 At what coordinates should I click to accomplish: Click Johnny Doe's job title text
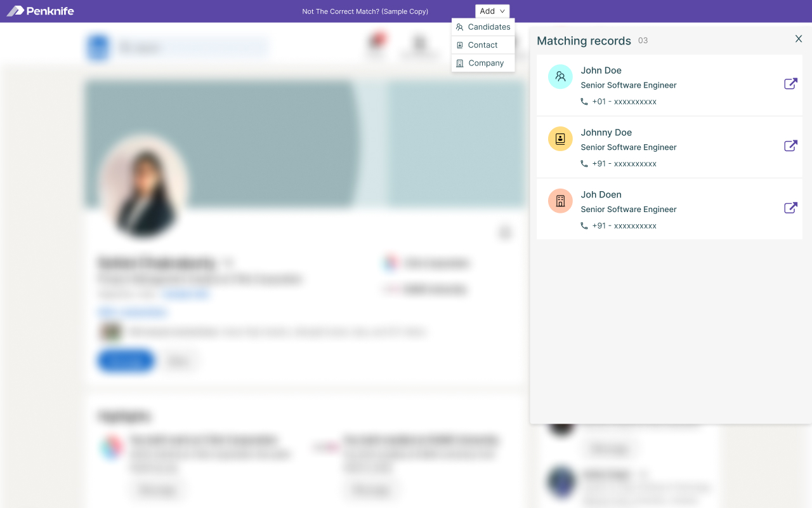tap(629, 147)
